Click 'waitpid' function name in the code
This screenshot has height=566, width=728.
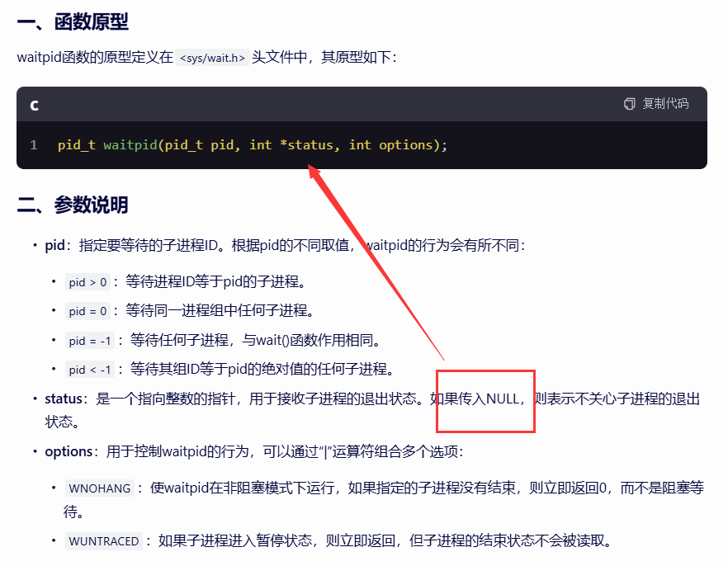[130, 145]
